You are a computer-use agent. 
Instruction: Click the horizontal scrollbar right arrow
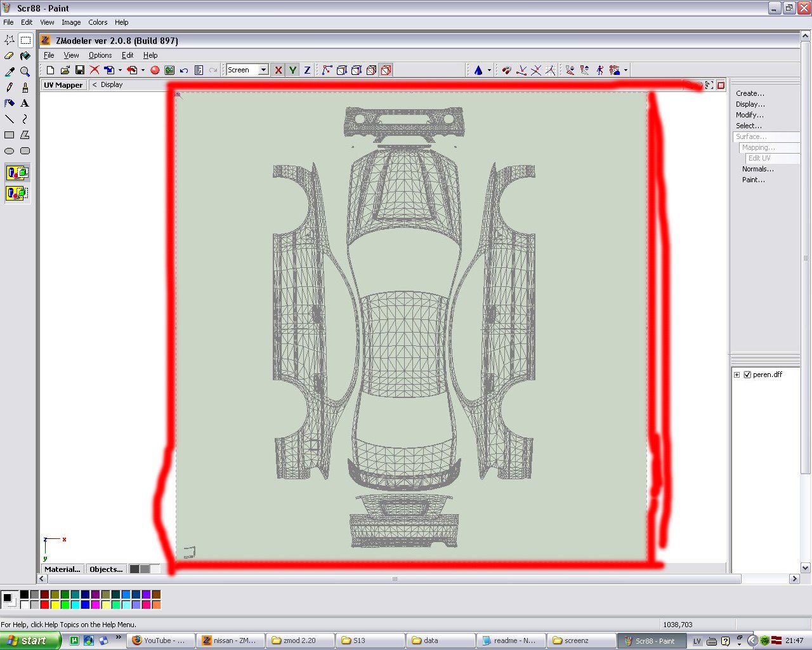coord(794,579)
